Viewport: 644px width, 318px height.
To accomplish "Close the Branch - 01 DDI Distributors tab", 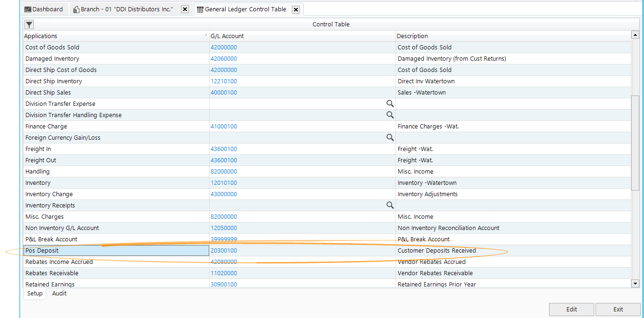I will 185,9.
